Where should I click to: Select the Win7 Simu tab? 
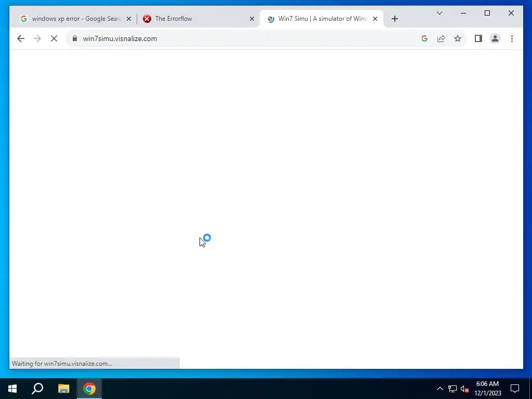click(x=322, y=19)
